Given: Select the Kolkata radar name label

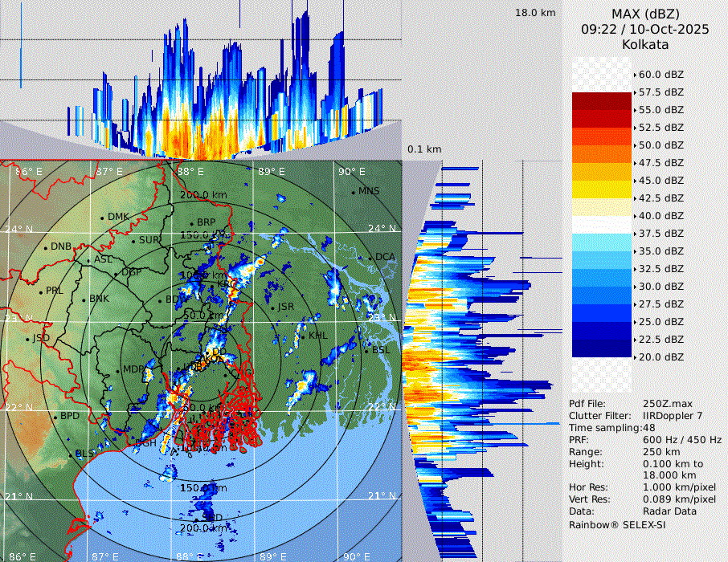Looking at the screenshot, I should [644, 45].
